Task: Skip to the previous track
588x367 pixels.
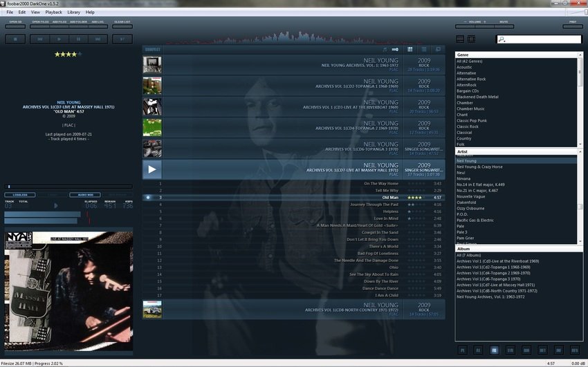Action: 39,39
